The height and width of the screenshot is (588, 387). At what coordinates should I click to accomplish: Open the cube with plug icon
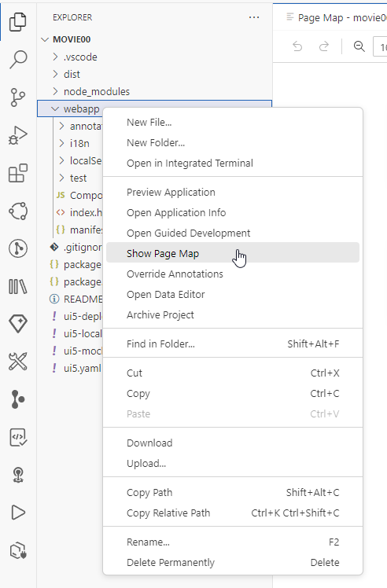17,550
